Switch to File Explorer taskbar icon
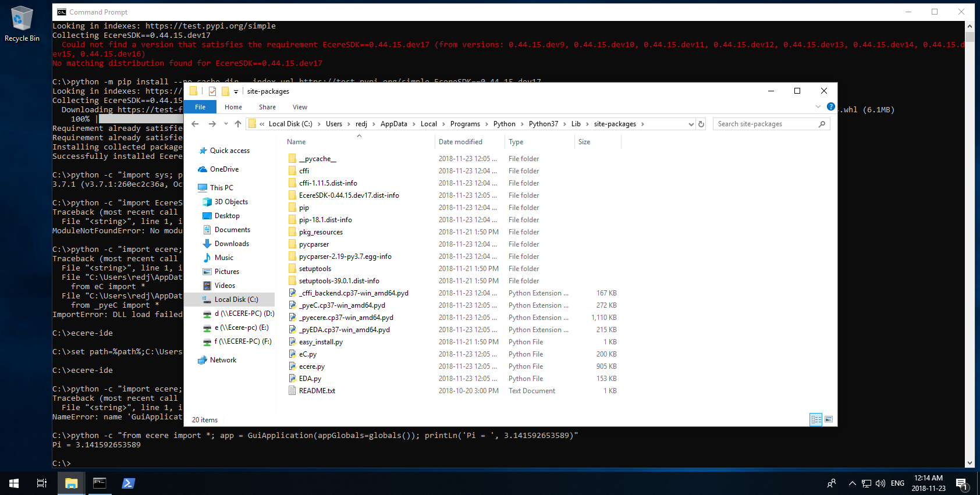980x495 pixels. [x=71, y=483]
